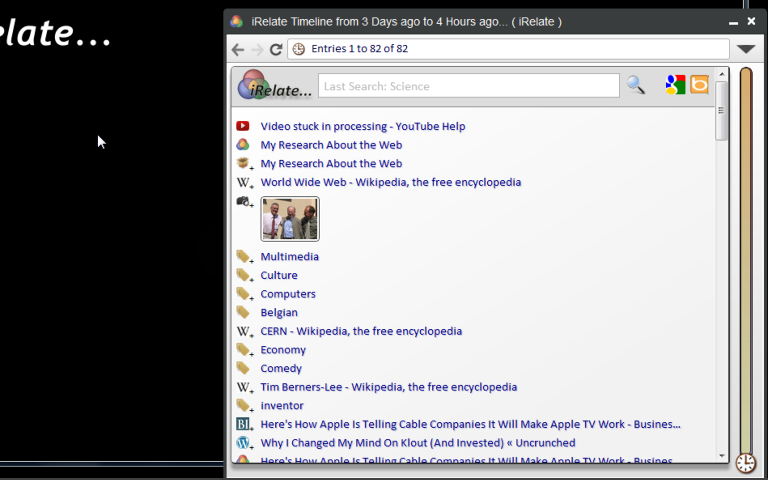Select the Computers tag
Screen dimensions: 768x480
[288, 294]
